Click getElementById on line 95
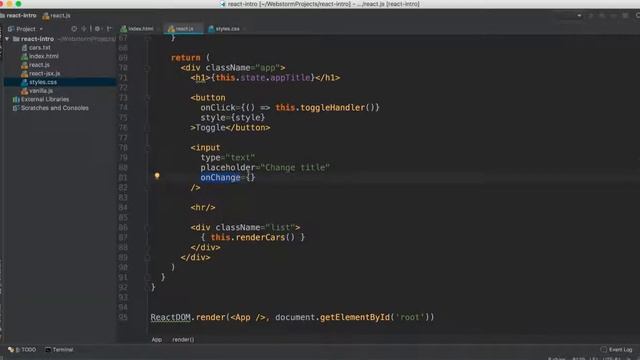This screenshot has width=640, height=360. [x=355, y=318]
